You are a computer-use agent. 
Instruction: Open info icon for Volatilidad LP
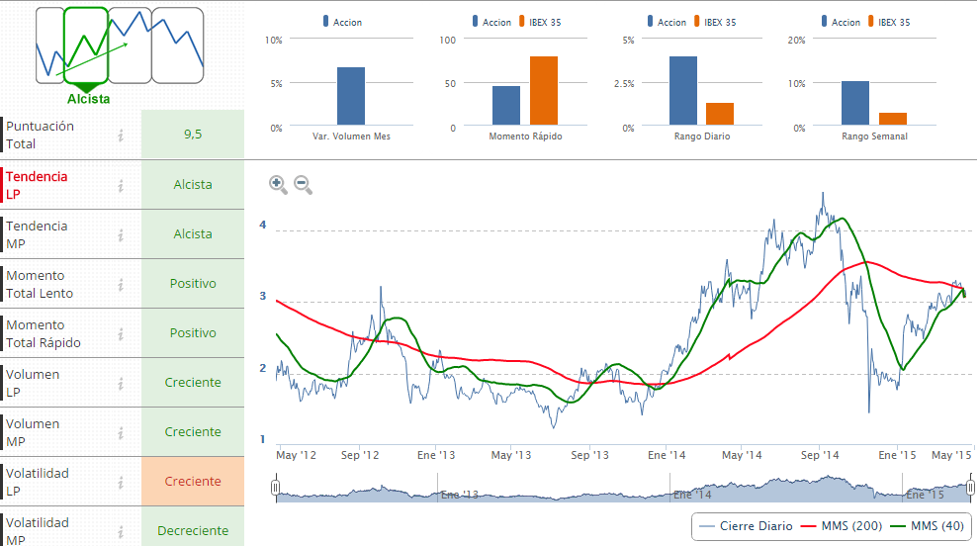pyautogui.click(x=121, y=482)
